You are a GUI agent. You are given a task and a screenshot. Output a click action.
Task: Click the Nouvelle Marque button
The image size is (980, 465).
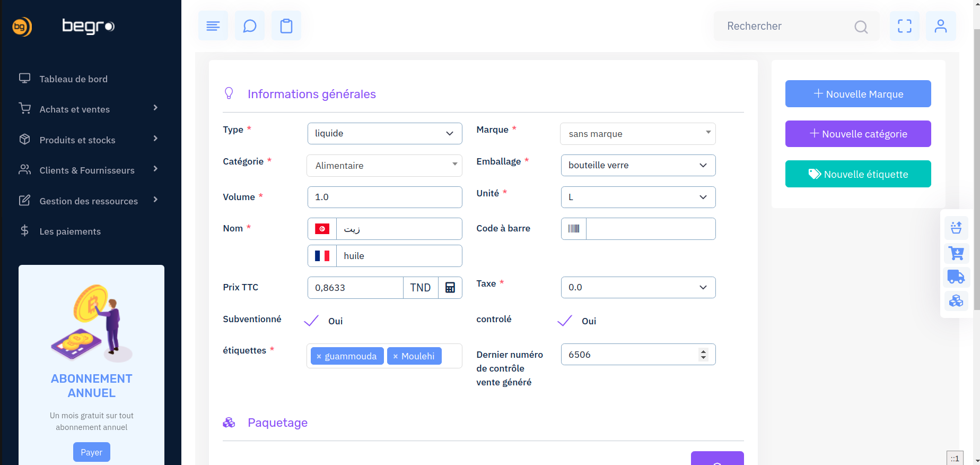click(x=858, y=94)
